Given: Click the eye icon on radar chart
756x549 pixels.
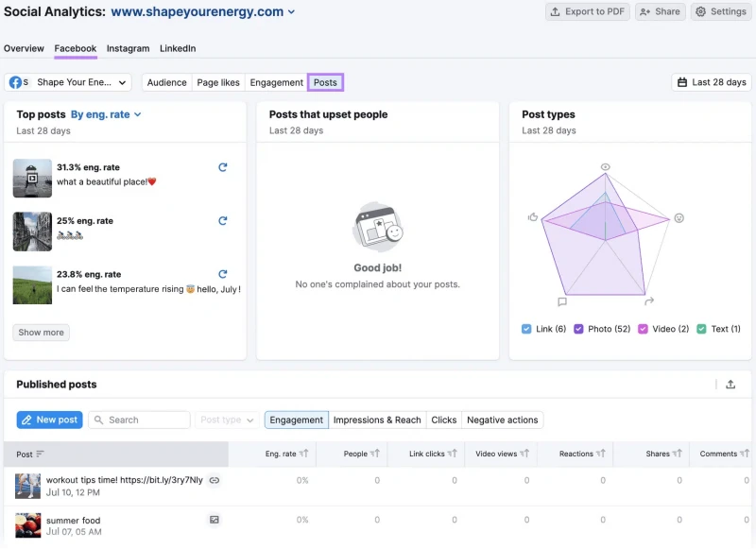Looking at the screenshot, I should [x=605, y=166].
